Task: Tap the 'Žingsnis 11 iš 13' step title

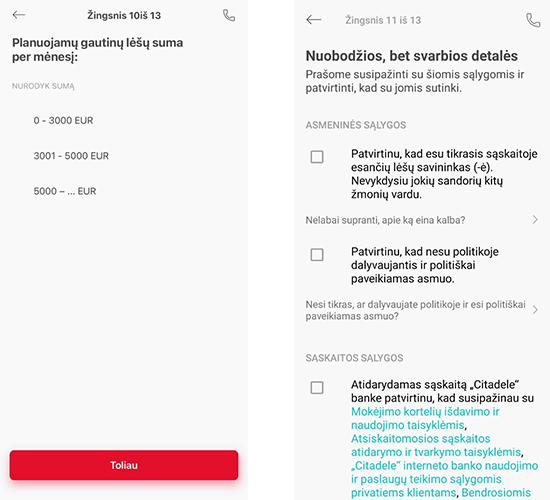Action: (x=383, y=20)
